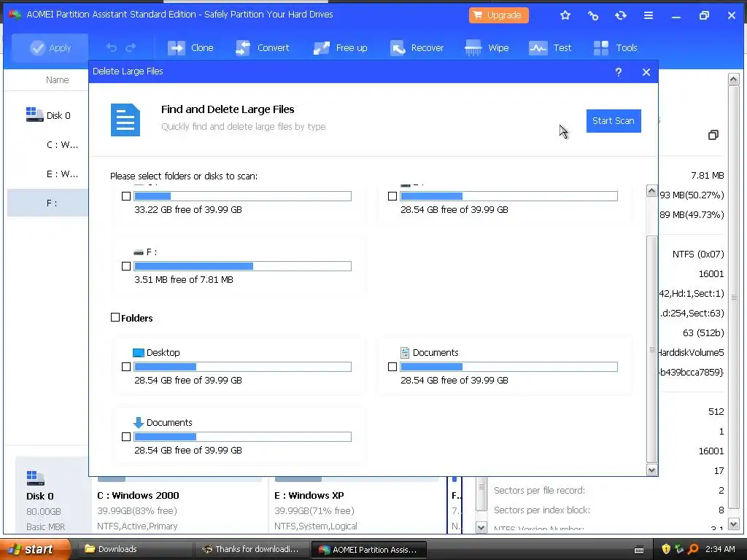The width and height of the screenshot is (747, 560).
Task: Click the undo arrow icon
Action: (112, 47)
